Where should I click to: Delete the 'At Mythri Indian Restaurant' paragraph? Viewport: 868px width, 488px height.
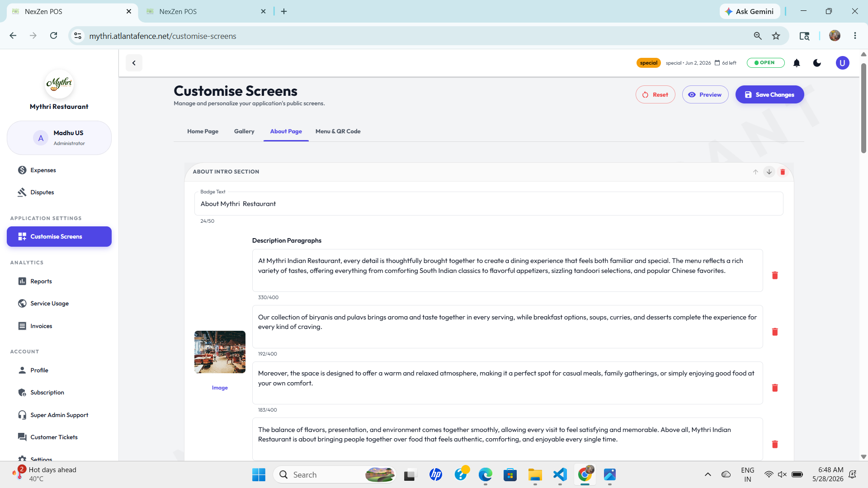tap(774, 275)
